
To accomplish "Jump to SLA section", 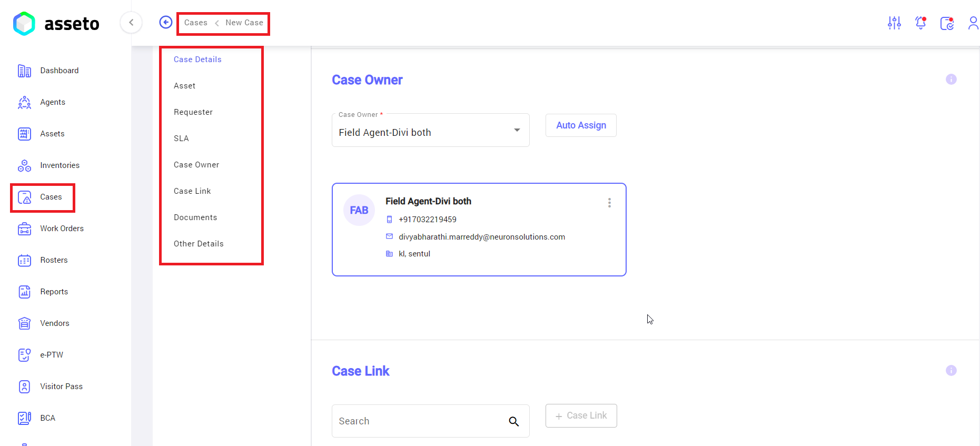I will click(x=181, y=138).
